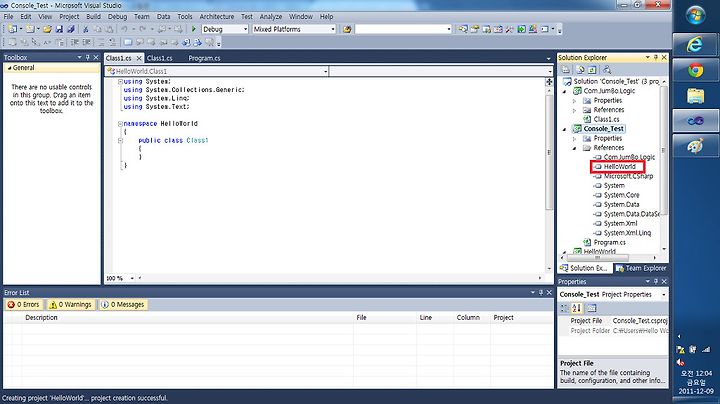The image size is (720, 404).
Task: Click the Undo arrow icon
Action: tap(124, 29)
